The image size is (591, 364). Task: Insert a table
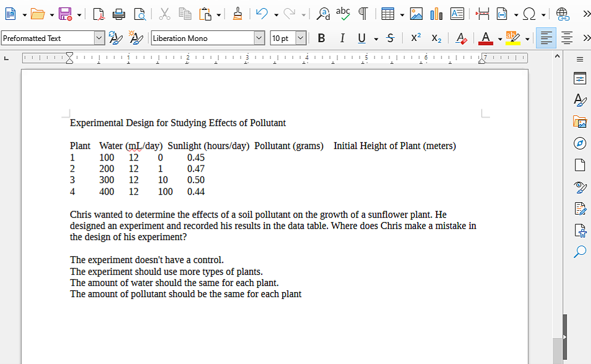tap(388, 14)
